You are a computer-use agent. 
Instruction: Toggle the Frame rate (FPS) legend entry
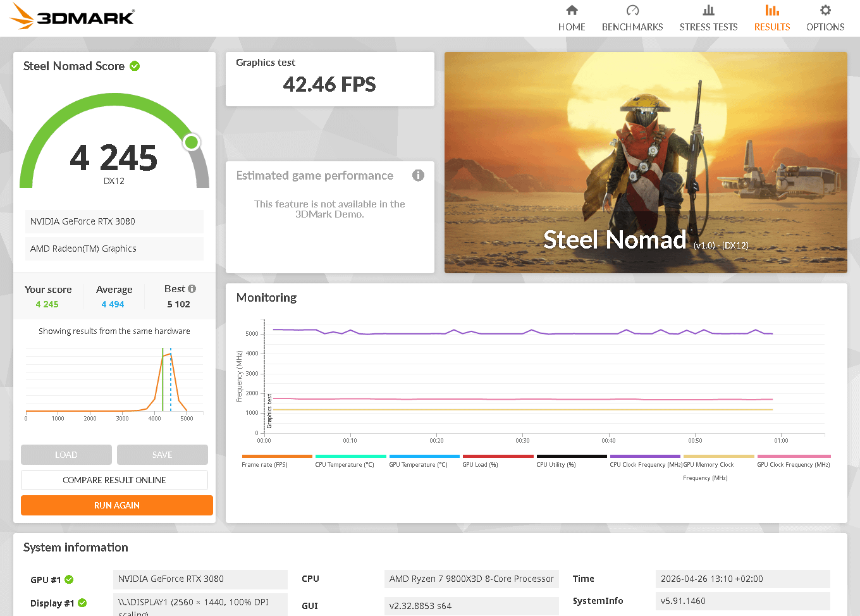pos(264,464)
